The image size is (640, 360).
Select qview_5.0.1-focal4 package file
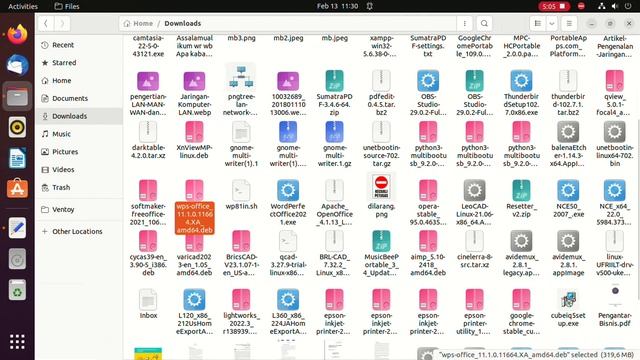[615, 93]
